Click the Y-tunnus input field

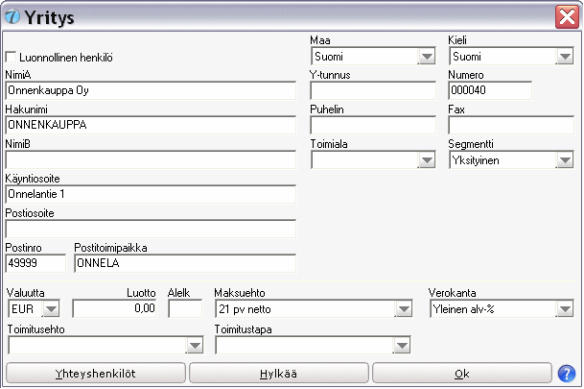373,91
